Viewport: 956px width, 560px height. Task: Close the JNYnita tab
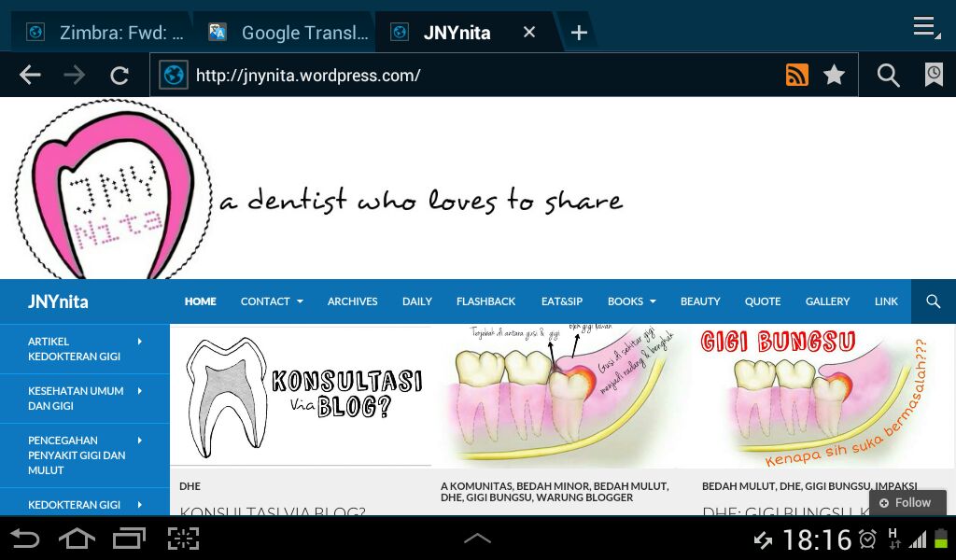point(529,33)
